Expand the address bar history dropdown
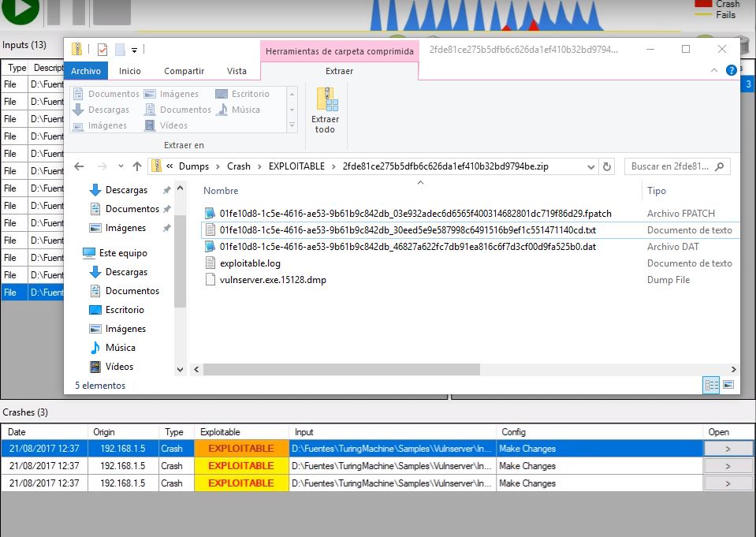 [x=591, y=166]
